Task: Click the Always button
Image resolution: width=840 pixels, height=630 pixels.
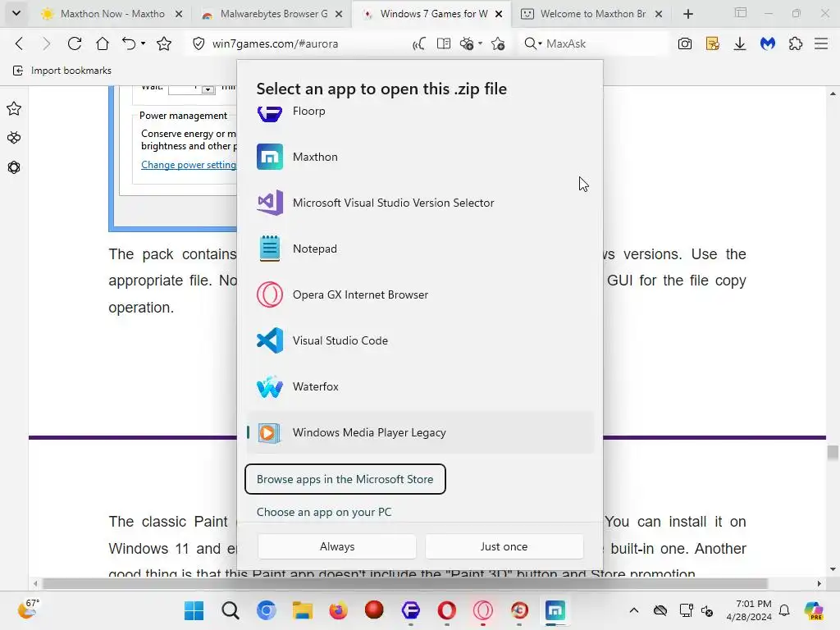Action: click(337, 546)
